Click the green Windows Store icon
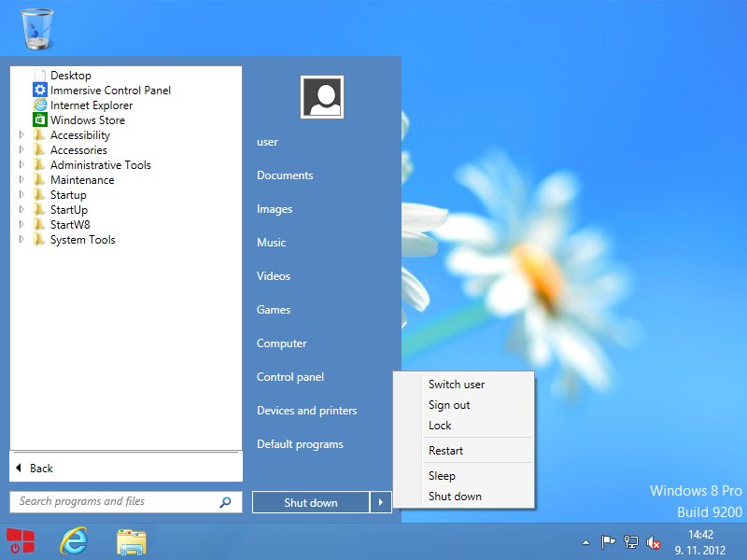This screenshot has height=560, width=747. pos(40,119)
